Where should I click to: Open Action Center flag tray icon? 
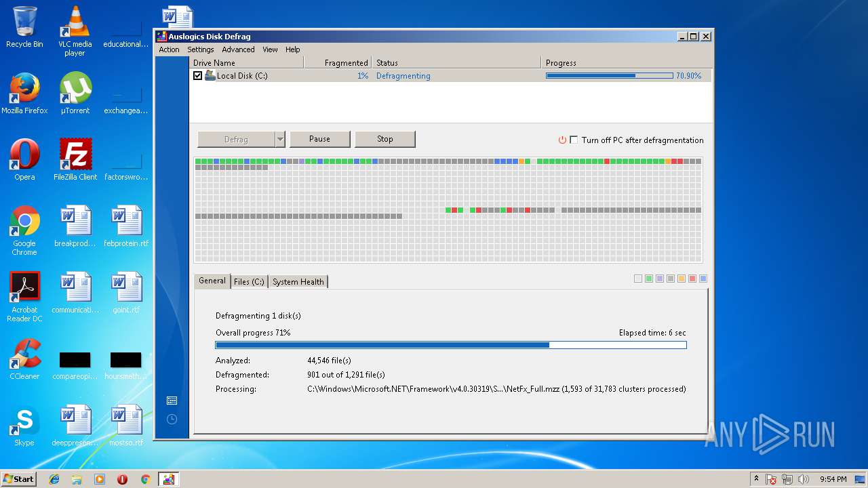(x=771, y=479)
